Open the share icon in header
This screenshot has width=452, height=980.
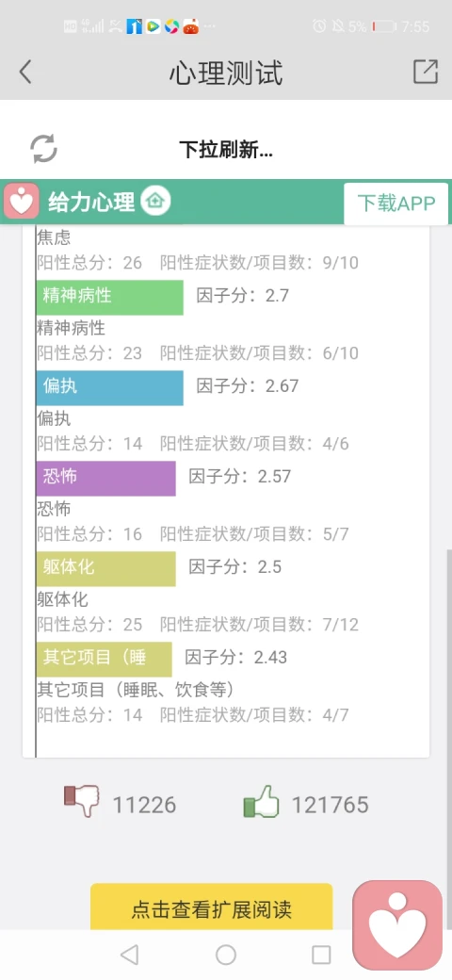click(x=426, y=72)
